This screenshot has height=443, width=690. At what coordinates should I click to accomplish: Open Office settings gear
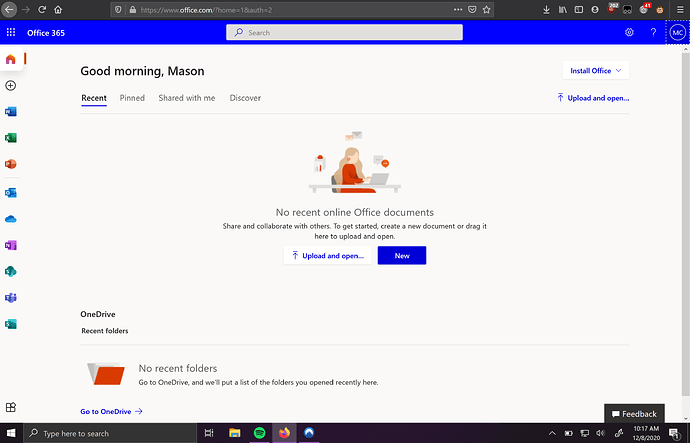pos(629,32)
